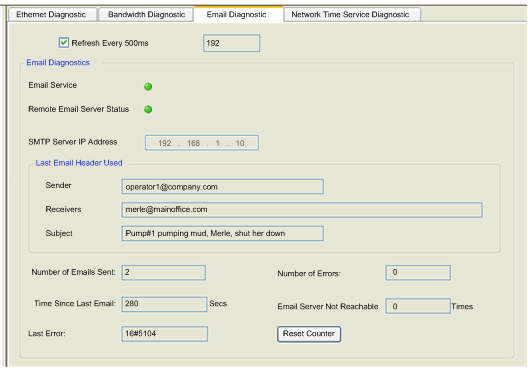This screenshot has width=528, height=368.
Task: Click the Email Server Not Reachable field
Action: (x=418, y=306)
